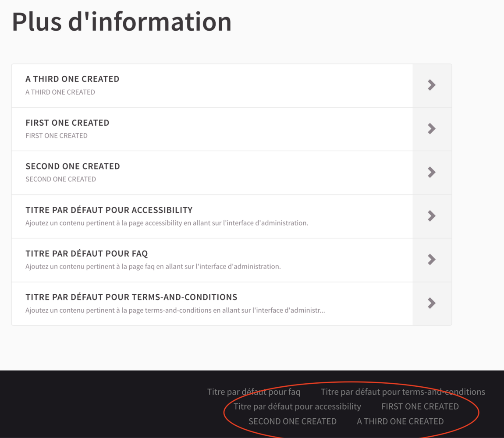The height and width of the screenshot is (438, 504).
Task: Click footer link Titre par défaut pour terms-and-conditions
Action: coord(403,392)
